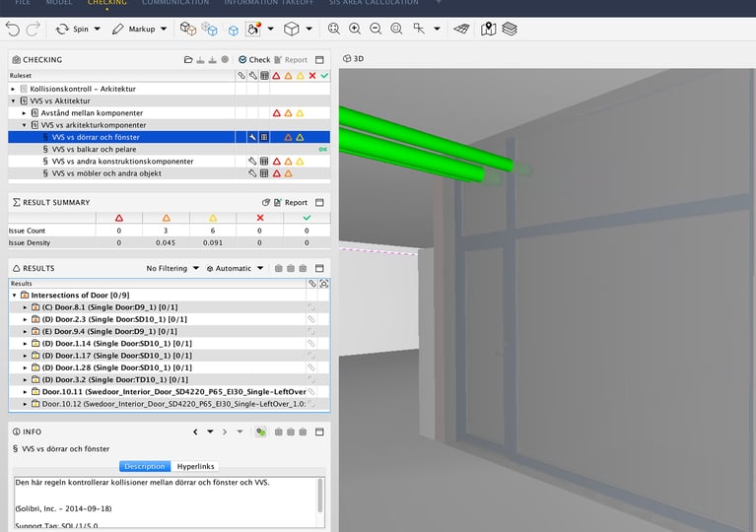Image resolution: width=756 pixels, height=532 pixels.
Task: Open the CHECKING tab
Action: (x=107, y=3)
